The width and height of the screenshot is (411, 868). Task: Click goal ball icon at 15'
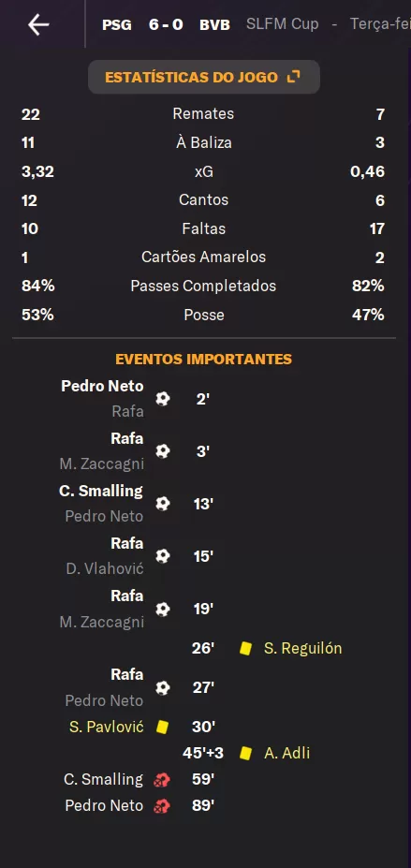[x=163, y=556]
